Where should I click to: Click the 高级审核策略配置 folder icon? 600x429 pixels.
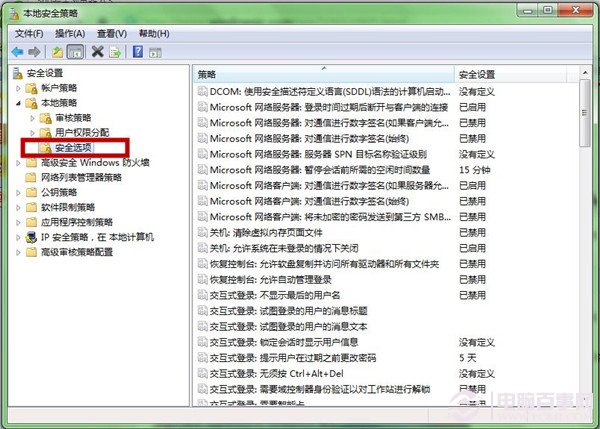tap(31, 252)
